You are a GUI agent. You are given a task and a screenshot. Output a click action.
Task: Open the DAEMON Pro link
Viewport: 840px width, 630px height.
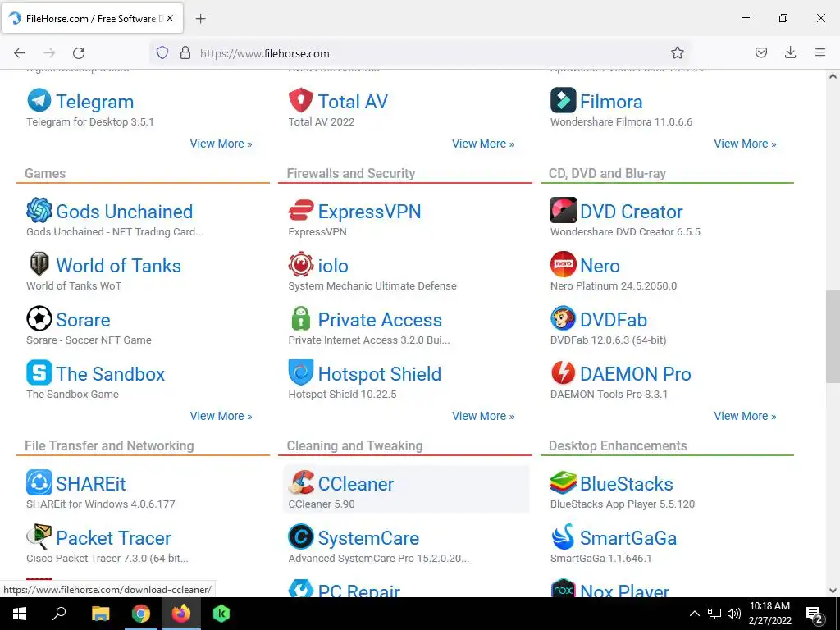coord(636,374)
